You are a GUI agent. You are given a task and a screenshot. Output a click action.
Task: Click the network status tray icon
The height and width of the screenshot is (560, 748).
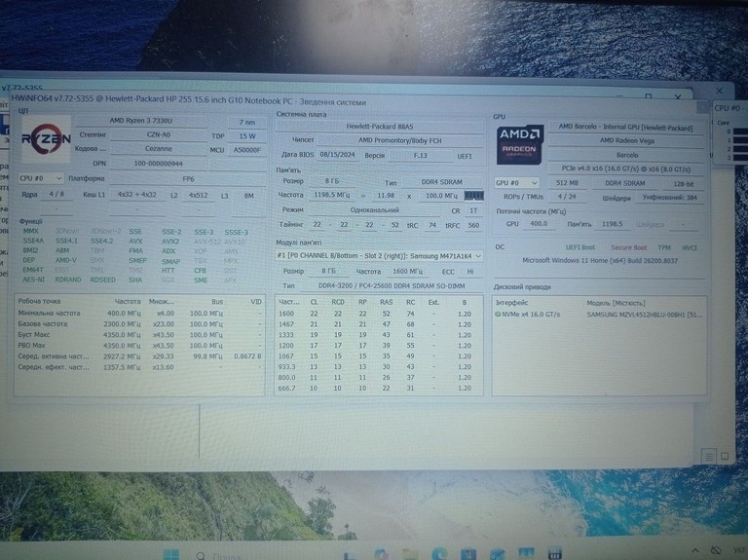pos(716,551)
